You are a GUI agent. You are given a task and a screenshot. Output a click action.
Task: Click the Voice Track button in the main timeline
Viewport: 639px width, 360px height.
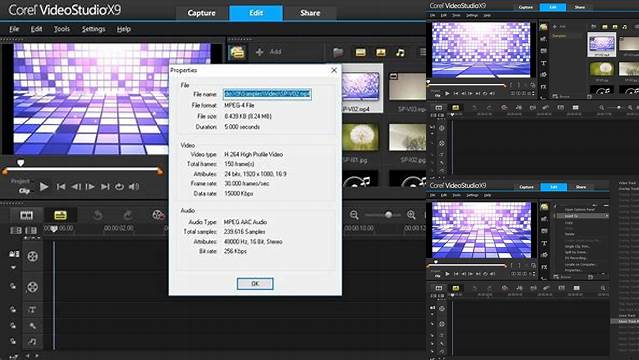33,325
